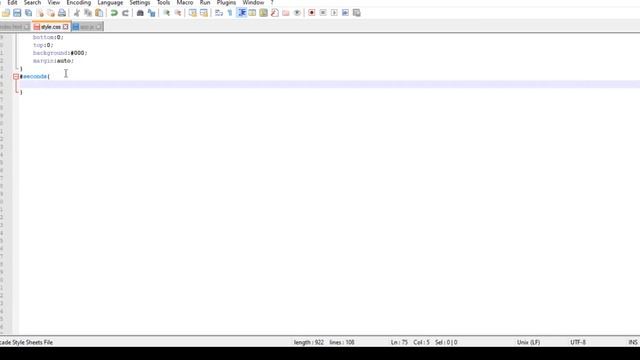Click the Save All toolbar icon

click(x=29, y=13)
